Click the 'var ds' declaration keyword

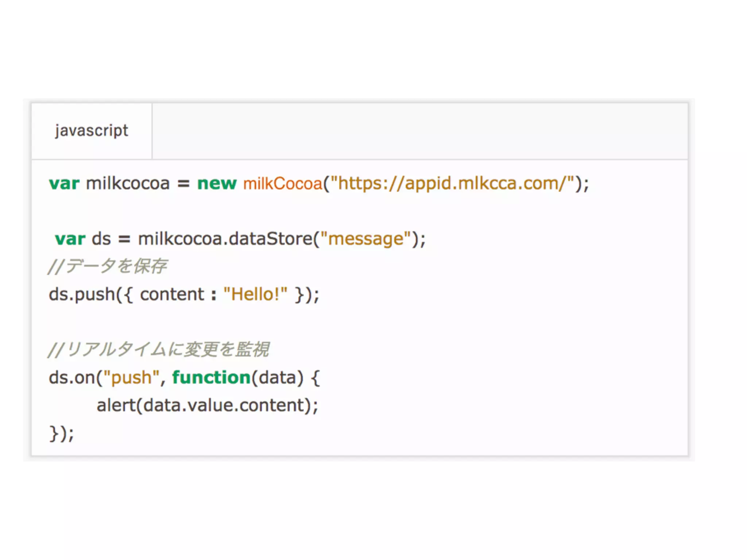point(70,239)
